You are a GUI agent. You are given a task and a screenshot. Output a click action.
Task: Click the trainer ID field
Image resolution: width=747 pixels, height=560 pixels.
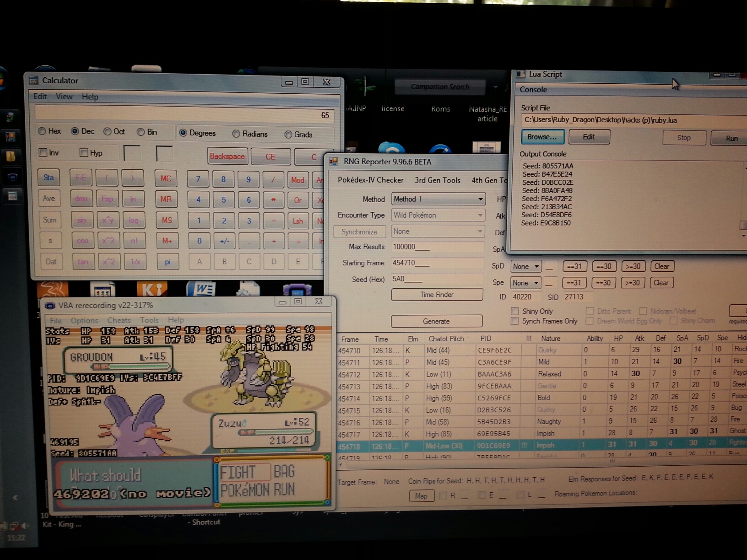[x=525, y=297]
